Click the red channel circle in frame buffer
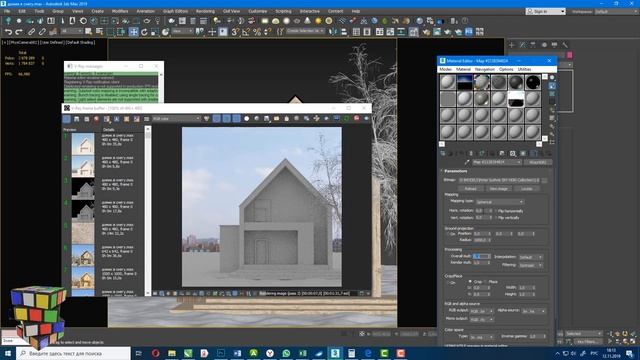The width and height of the screenshot is (640, 360). click(96, 119)
